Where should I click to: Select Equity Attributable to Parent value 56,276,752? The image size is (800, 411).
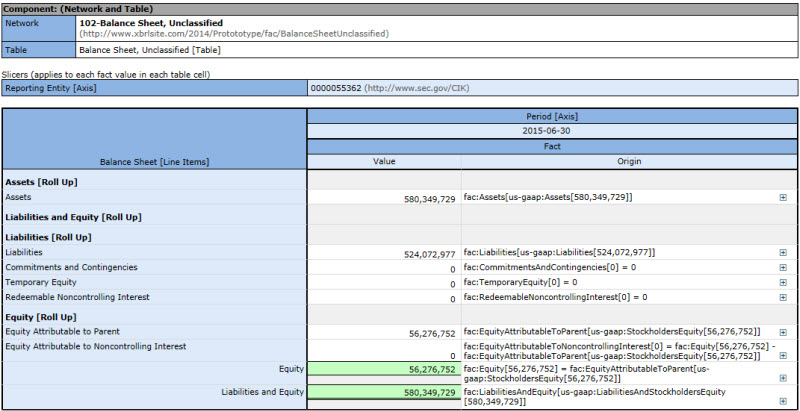(x=432, y=334)
